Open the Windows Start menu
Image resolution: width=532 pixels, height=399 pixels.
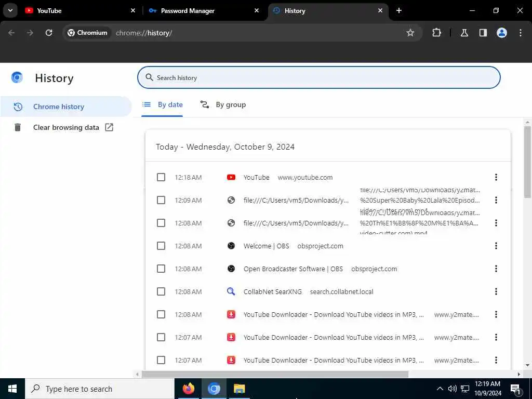coord(12,389)
